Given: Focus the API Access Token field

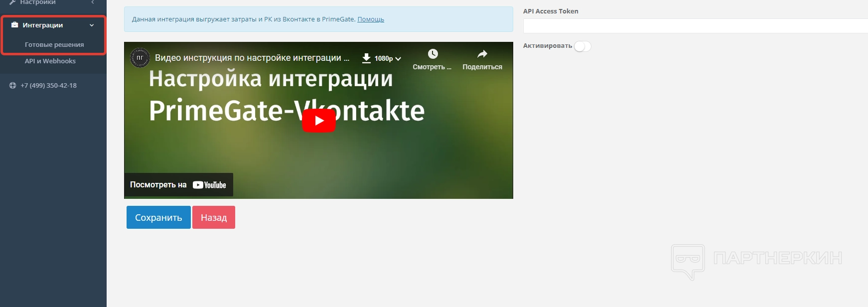Looking at the screenshot, I should 695,26.
